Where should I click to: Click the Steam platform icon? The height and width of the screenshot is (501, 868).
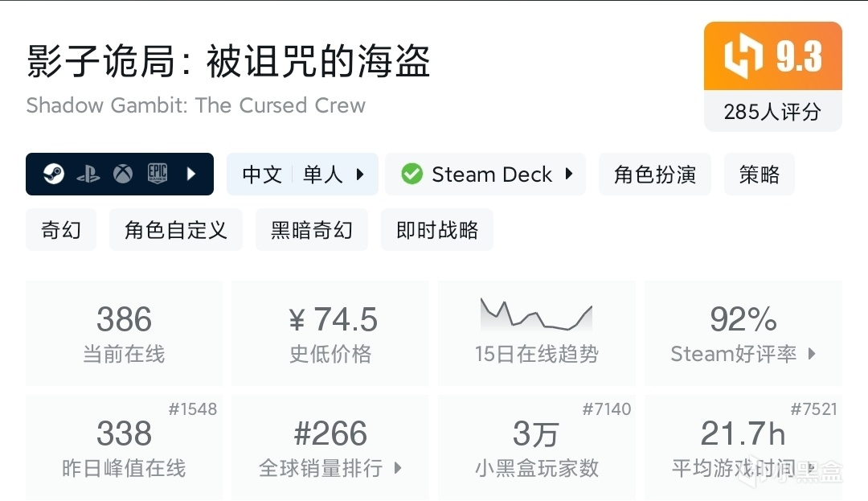click(x=54, y=175)
